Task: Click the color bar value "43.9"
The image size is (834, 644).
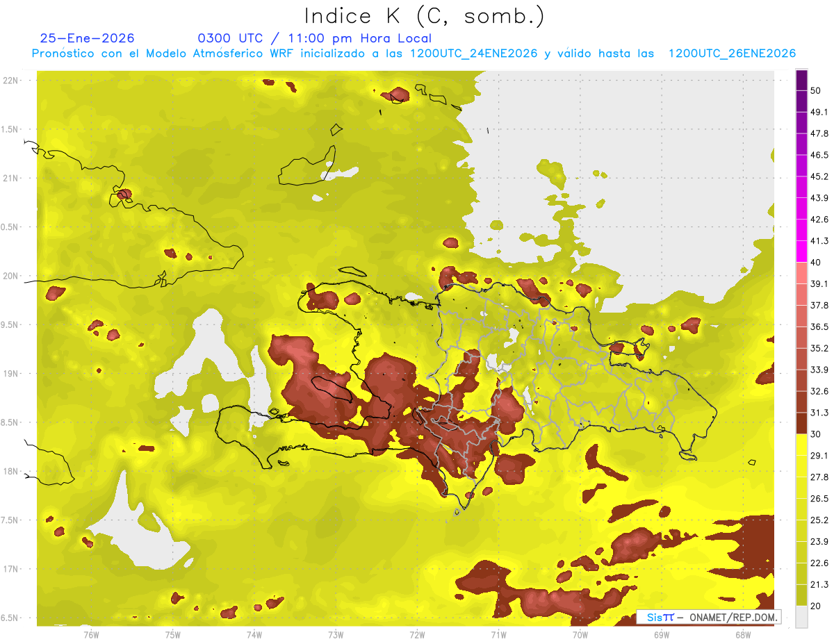Action: pos(819,198)
